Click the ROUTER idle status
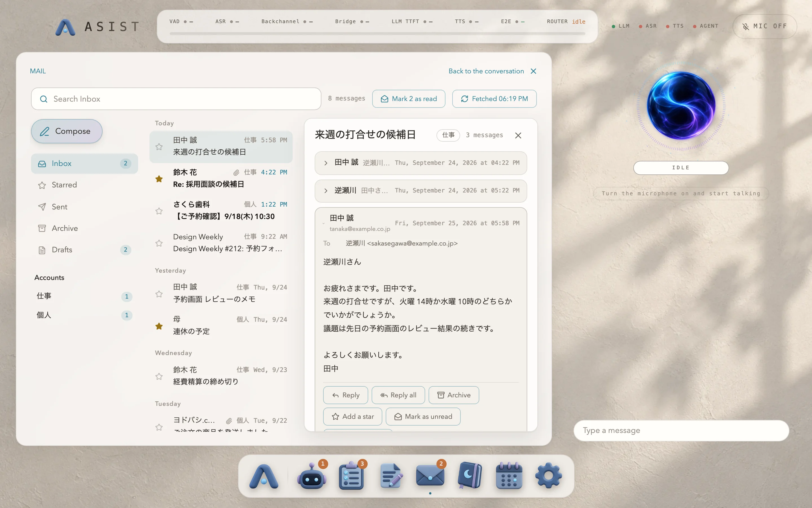 [566, 21]
